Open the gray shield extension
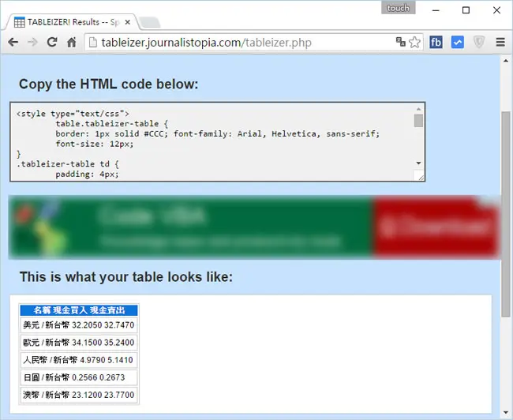The width and height of the screenshot is (513, 420). tap(478, 42)
